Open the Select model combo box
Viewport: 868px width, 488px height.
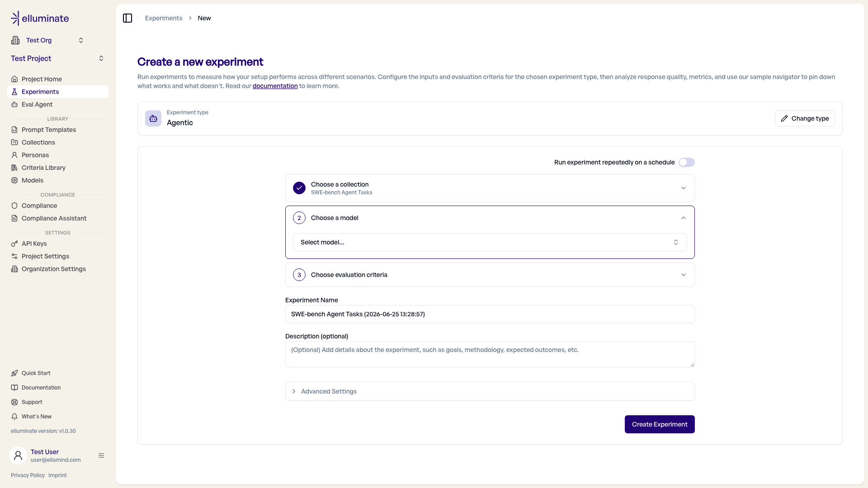click(x=490, y=242)
